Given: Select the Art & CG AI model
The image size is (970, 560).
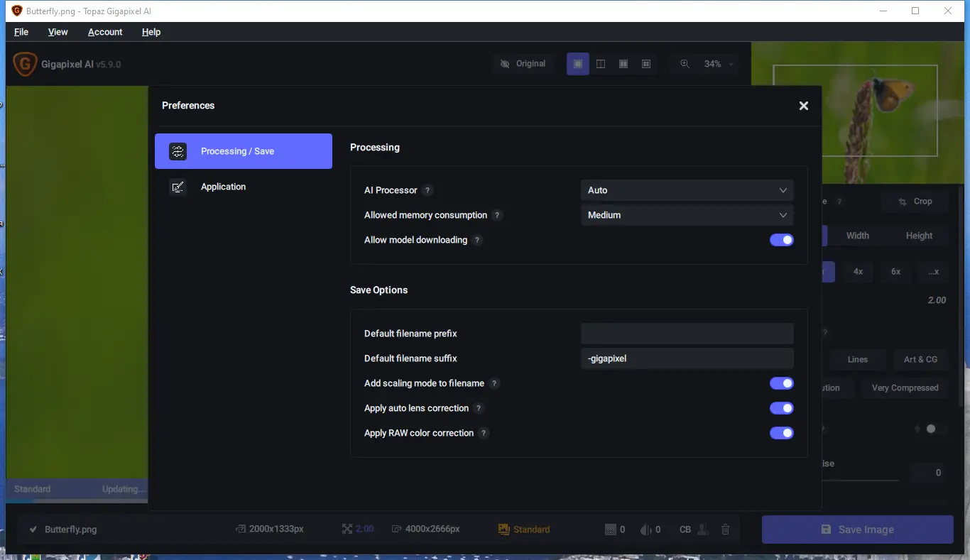Looking at the screenshot, I should (920, 360).
